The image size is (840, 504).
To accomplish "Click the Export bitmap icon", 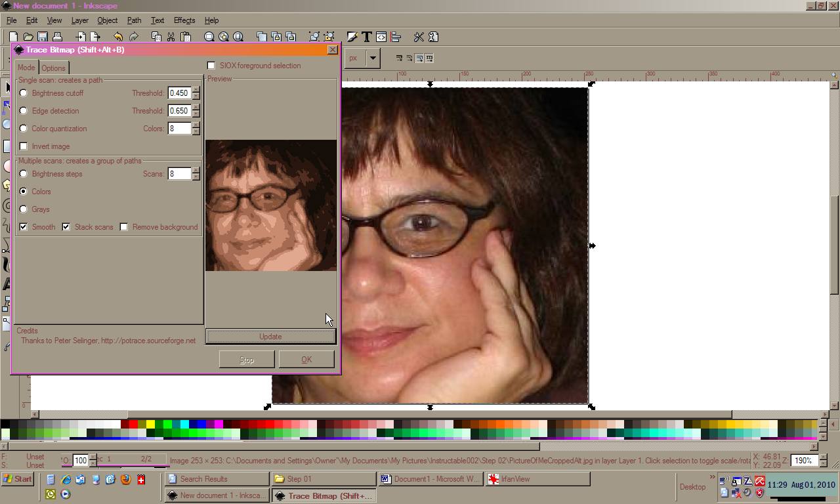I will (x=96, y=37).
